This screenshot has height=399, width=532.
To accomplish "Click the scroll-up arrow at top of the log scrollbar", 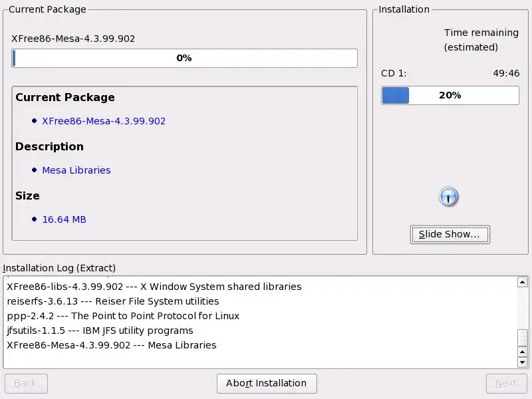I will point(522,282).
